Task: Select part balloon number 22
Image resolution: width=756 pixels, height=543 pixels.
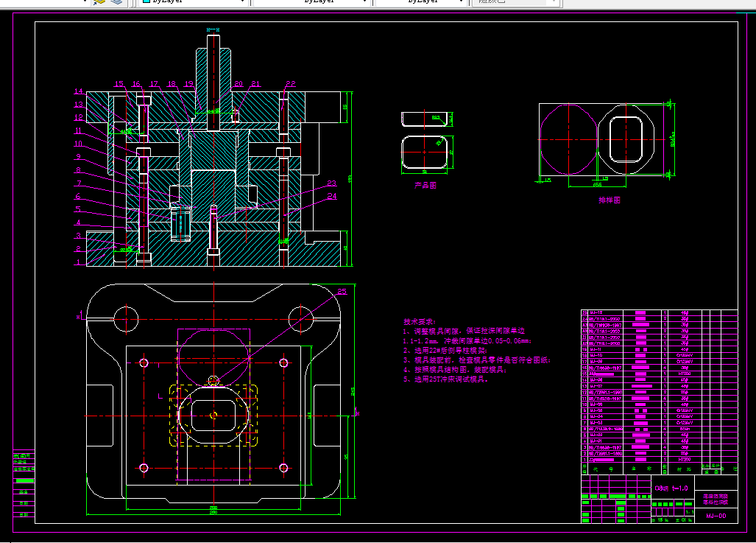Action: click(290, 83)
